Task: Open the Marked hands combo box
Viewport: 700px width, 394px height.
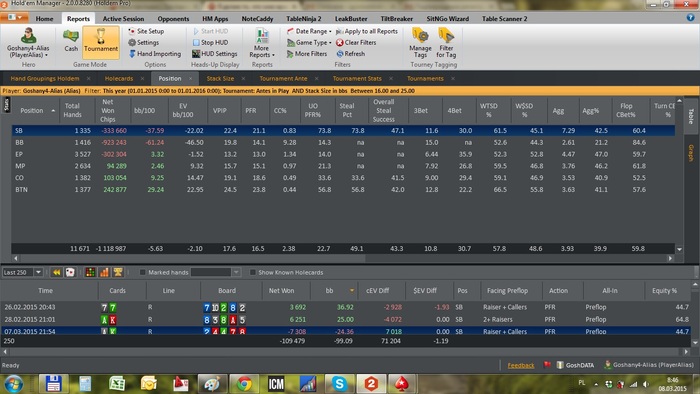Action: [216, 272]
